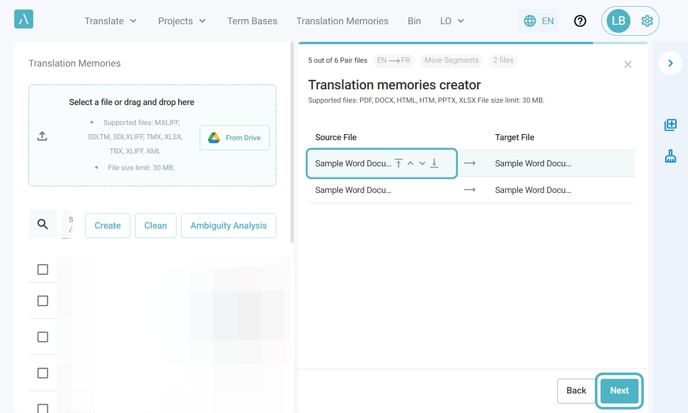Click the Ambiguity Analysis button
The height and width of the screenshot is (413, 688).
(228, 226)
